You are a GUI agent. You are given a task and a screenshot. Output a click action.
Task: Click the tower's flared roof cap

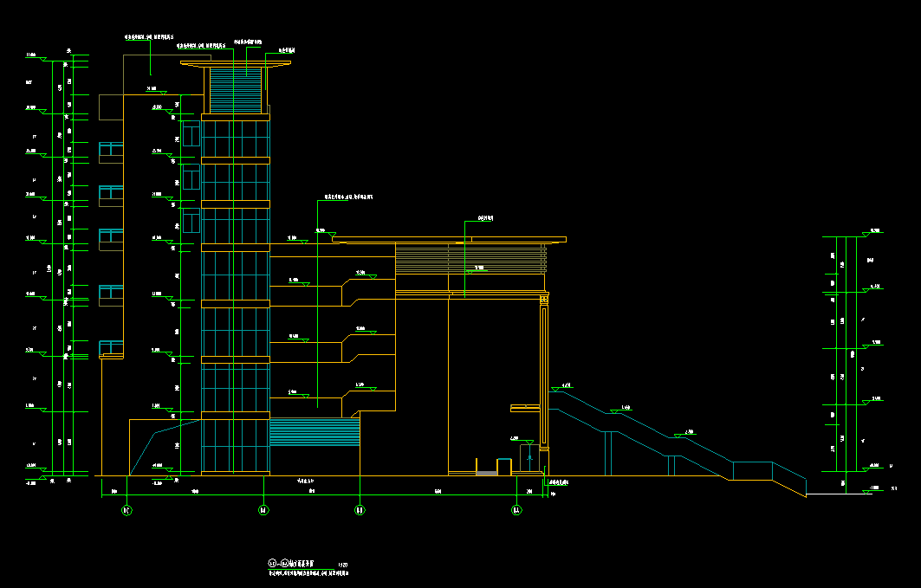click(x=237, y=62)
